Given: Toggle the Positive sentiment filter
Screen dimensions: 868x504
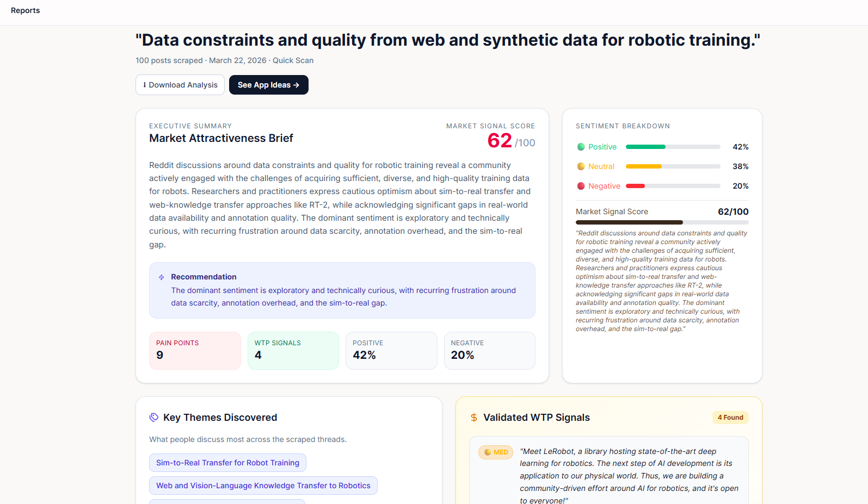Looking at the screenshot, I should coord(602,147).
